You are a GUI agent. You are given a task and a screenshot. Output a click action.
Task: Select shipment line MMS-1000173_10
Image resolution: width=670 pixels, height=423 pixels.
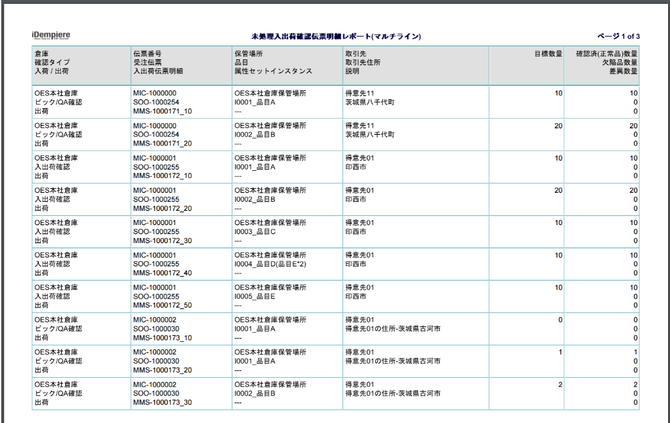(x=162, y=338)
